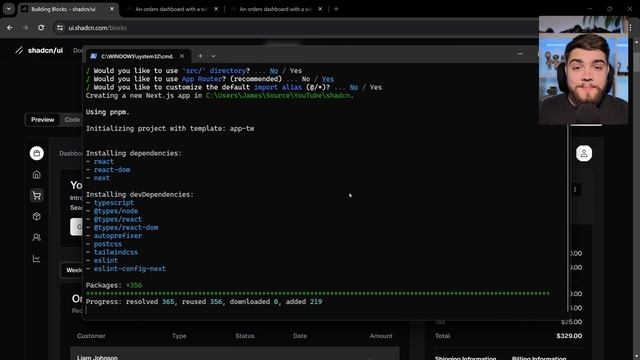Open the Orders cart icon in sidebar
The image size is (640, 360).
37,196
